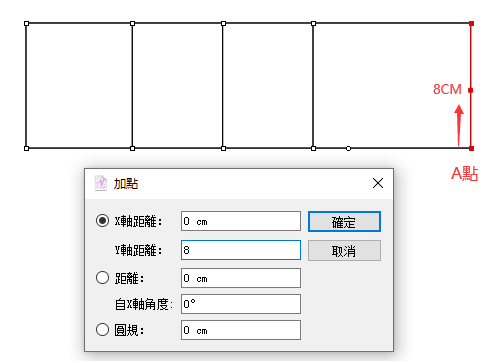Click the 距離 value input field
This screenshot has width=498, height=363.
click(x=241, y=278)
